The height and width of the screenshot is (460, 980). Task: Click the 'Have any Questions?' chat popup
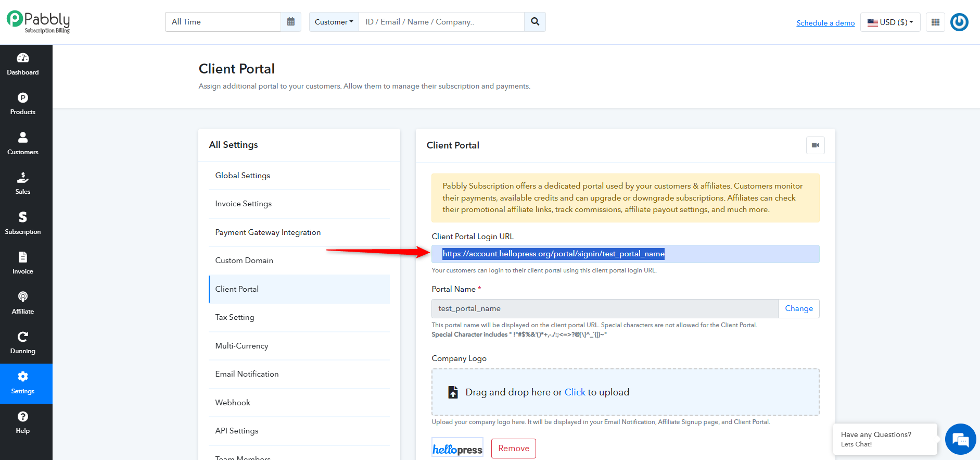click(x=885, y=439)
